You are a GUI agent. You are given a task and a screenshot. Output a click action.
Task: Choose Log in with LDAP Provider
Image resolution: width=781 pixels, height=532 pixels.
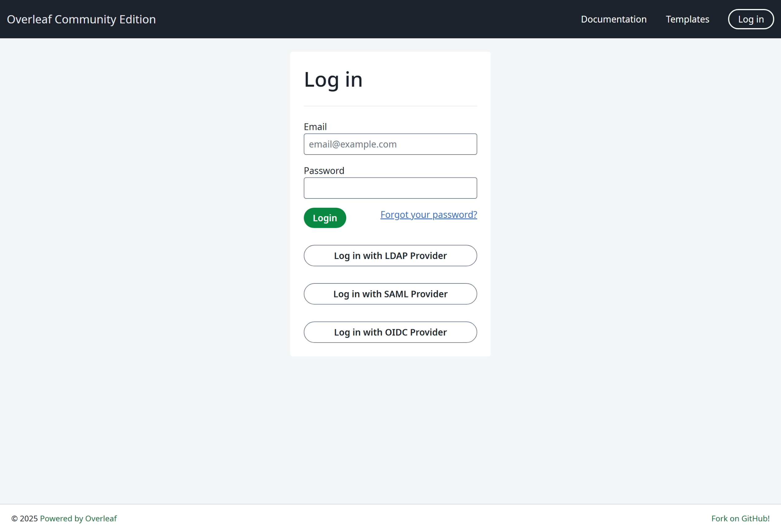coord(390,255)
